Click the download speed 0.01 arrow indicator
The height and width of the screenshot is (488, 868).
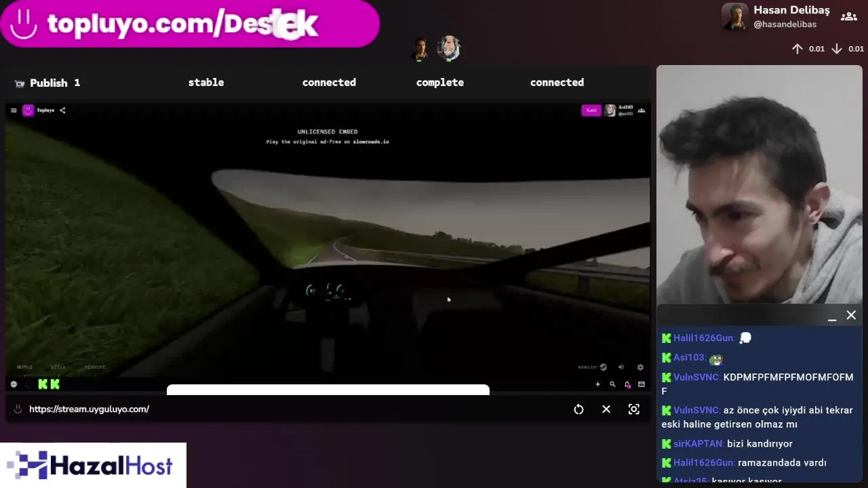tap(848, 49)
